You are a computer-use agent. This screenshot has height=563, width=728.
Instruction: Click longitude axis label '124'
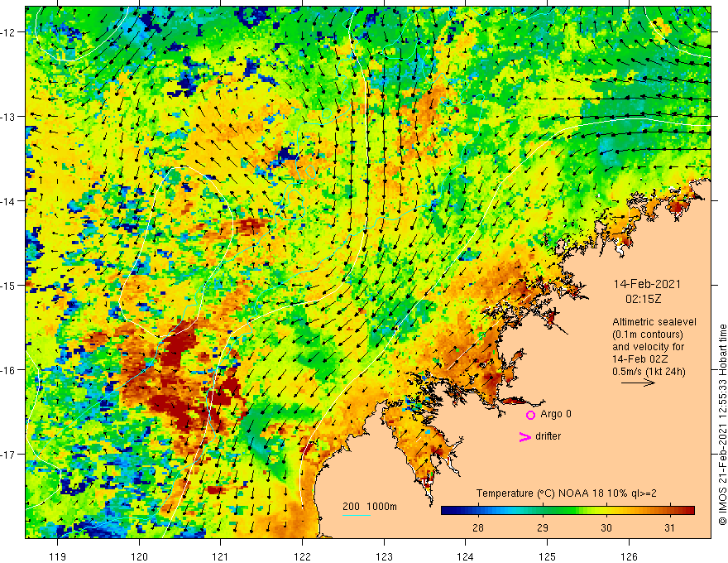point(466,556)
